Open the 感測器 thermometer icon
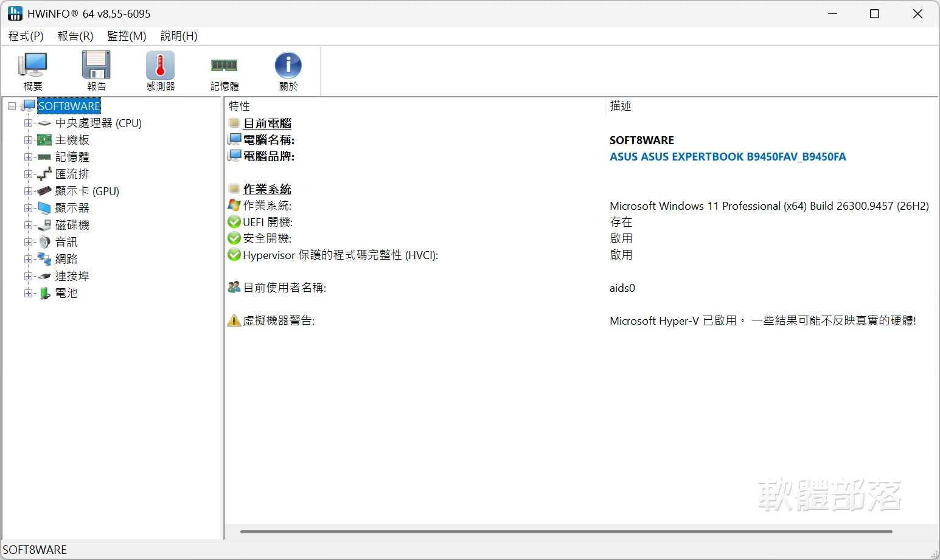 pyautogui.click(x=161, y=65)
